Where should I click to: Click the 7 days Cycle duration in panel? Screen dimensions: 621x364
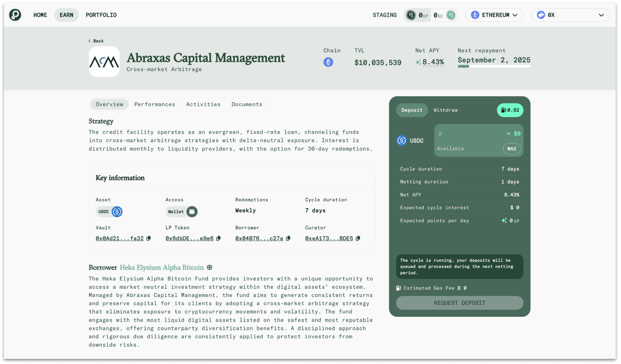click(510, 169)
